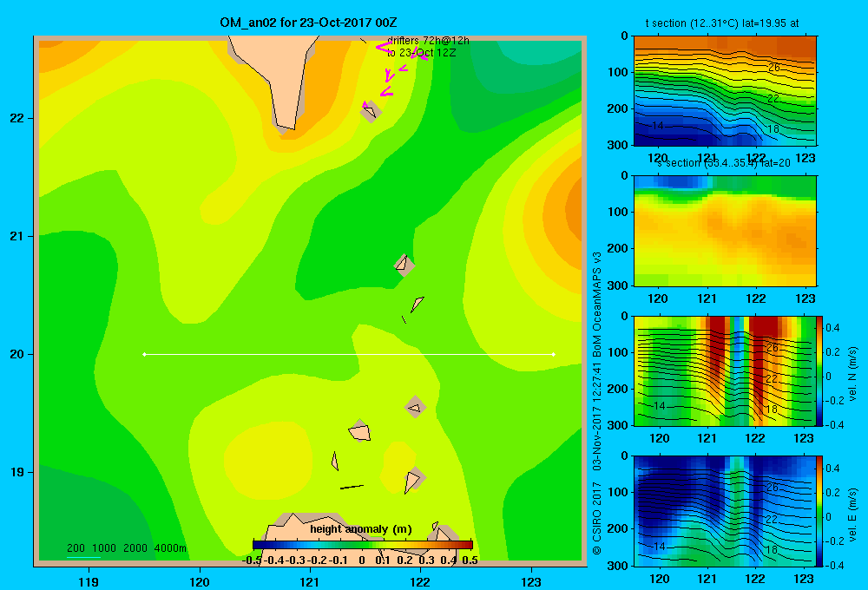The width and height of the screenshot is (868, 590).
Task: Click the "to 23-Oct 12Z" annotation text
Action: pyautogui.click(x=421, y=53)
